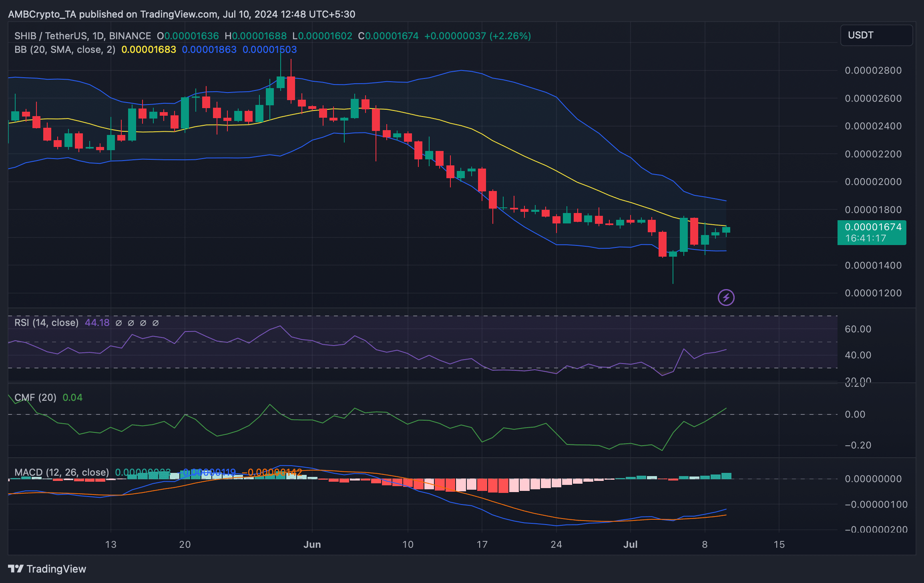924x583 pixels.
Task: Click the high value H0.00001688
Action: tap(255, 36)
